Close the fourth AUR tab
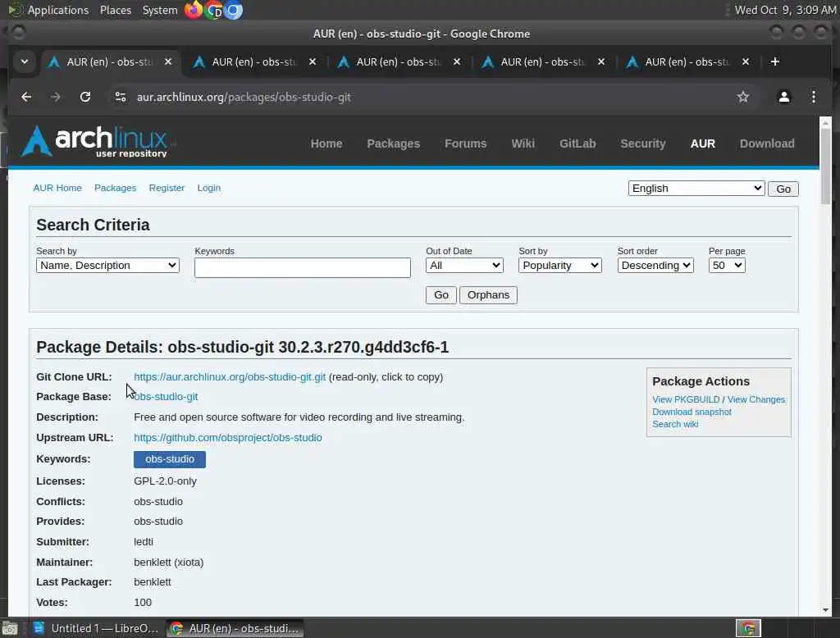 (x=601, y=62)
